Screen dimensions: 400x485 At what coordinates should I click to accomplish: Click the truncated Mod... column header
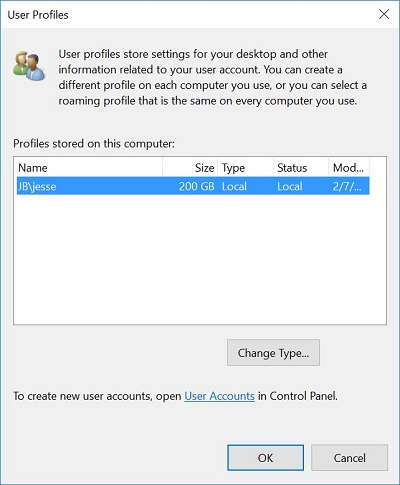[349, 168]
